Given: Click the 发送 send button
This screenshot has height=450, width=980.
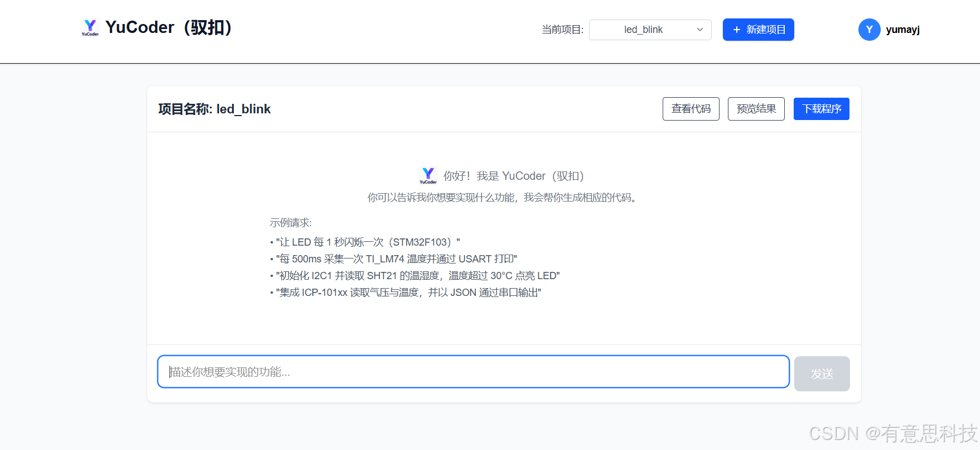Looking at the screenshot, I should 822,374.
